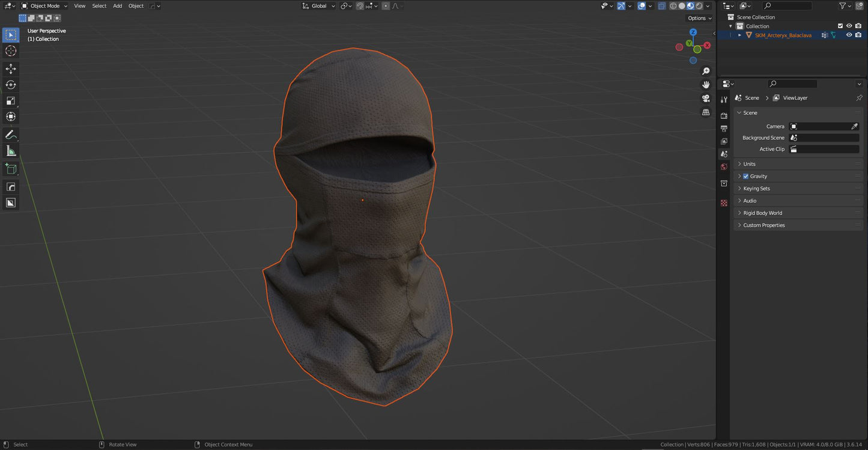This screenshot has width=868, height=450.
Task: Open the Select menu
Action: tap(99, 6)
